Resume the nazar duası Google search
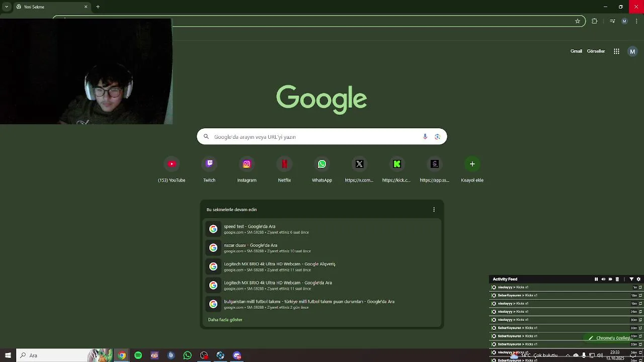The height and width of the screenshot is (362, 644). click(322, 248)
